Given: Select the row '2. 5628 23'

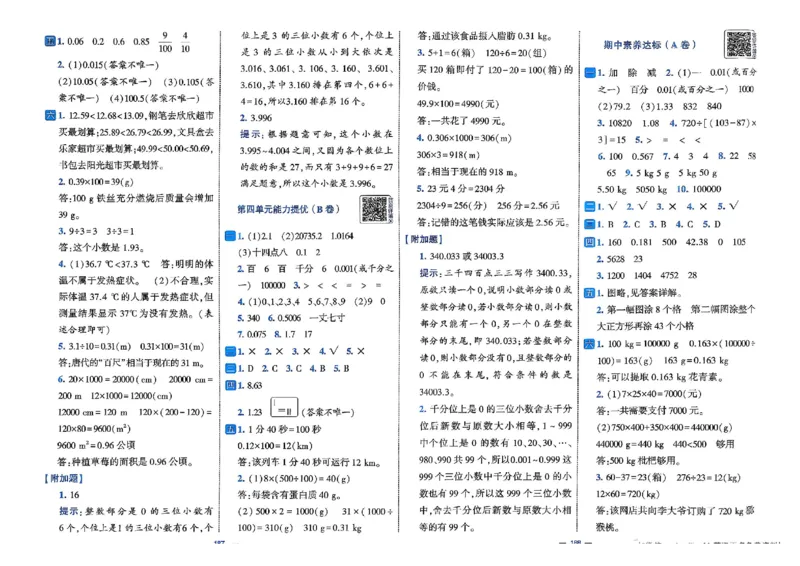Looking at the screenshot, I should click(x=619, y=259).
